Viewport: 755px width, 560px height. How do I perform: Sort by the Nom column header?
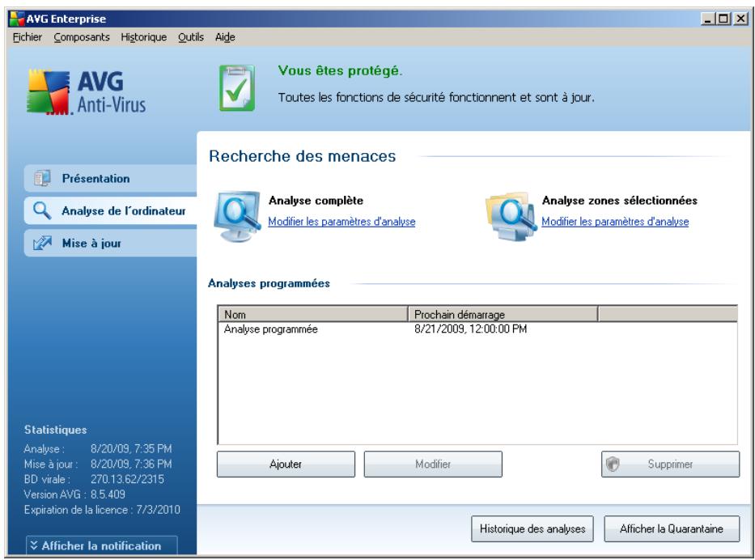[x=313, y=315]
